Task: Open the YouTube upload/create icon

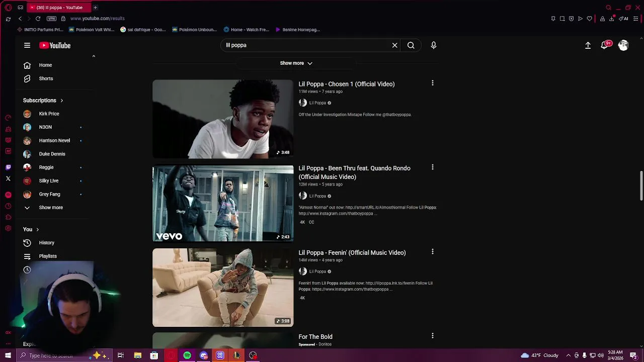Action: tap(588, 45)
